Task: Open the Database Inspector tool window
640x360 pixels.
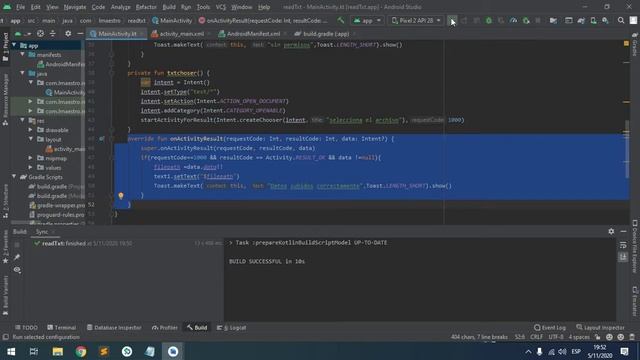Action: click(114, 327)
